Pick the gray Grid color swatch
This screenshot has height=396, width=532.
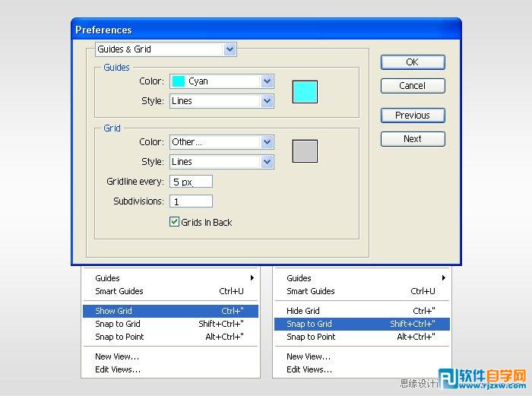pos(305,151)
